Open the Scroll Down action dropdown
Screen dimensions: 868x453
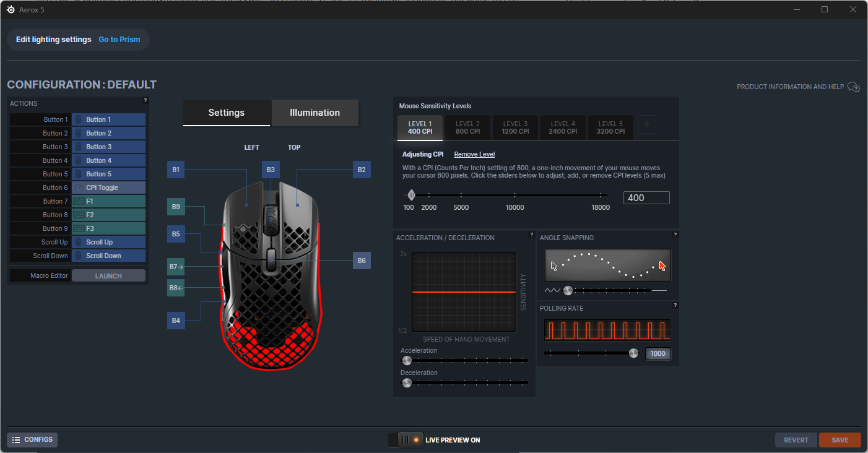(108, 256)
